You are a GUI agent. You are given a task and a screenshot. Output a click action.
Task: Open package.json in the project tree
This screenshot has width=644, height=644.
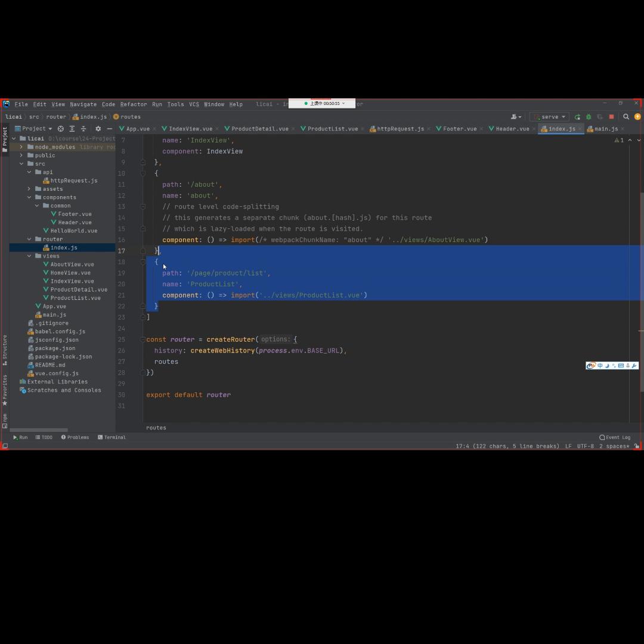[x=55, y=348]
